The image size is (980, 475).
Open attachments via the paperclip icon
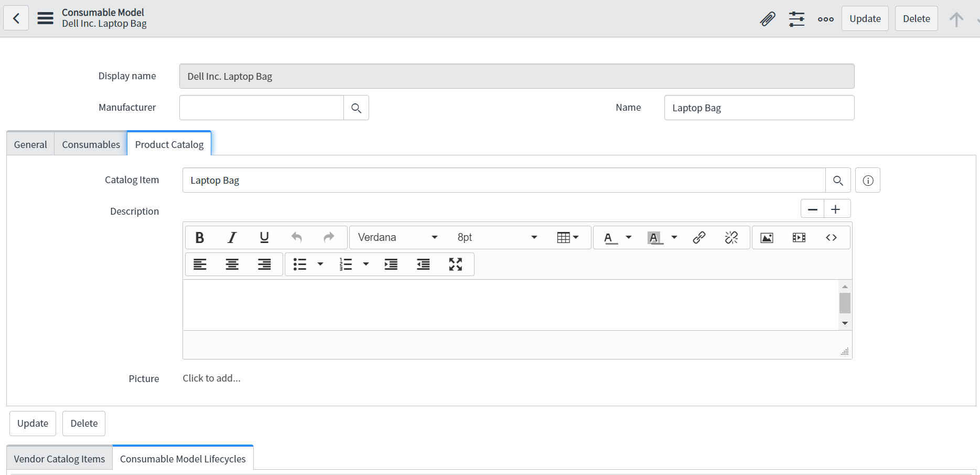click(x=768, y=19)
